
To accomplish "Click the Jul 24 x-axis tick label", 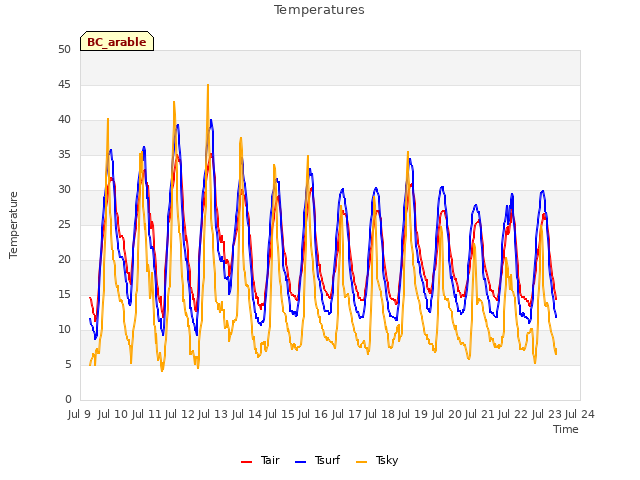I will 580,414.
